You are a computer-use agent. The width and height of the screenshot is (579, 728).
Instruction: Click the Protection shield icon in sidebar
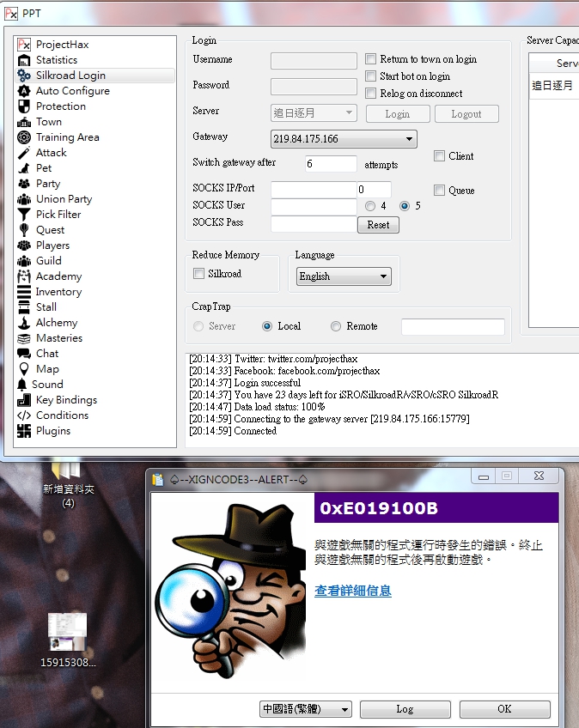[x=24, y=106]
